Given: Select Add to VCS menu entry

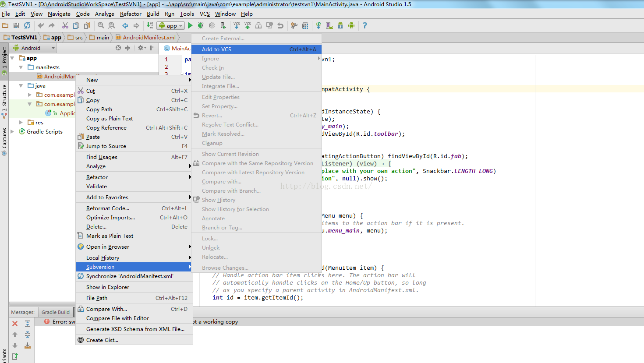Looking at the screenshot, I should (x=257, y=49).
